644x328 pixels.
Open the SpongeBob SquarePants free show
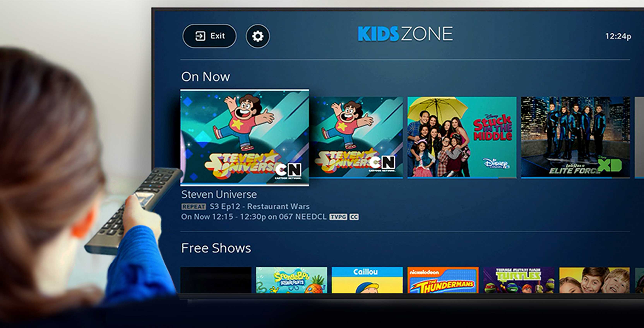pos(291,280)
